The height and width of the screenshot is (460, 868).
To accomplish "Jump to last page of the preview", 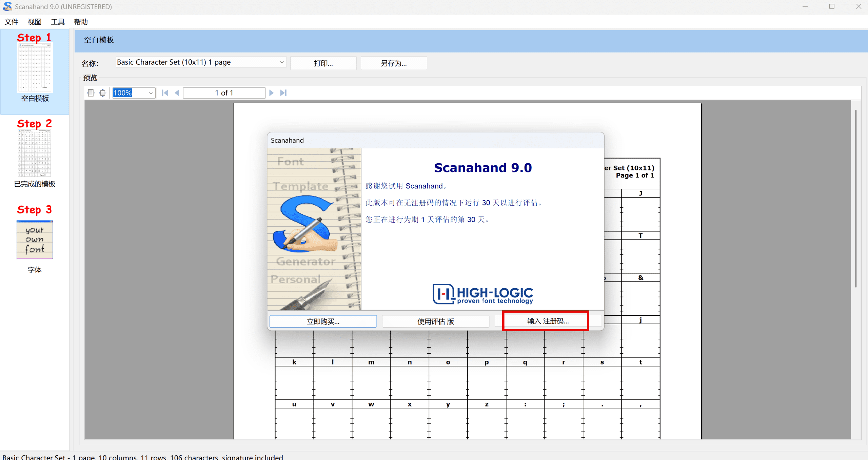I will [283, 93].
